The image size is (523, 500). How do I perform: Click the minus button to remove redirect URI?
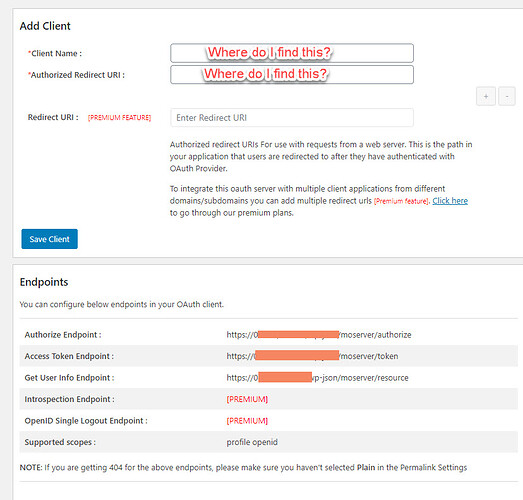[507, 96]
